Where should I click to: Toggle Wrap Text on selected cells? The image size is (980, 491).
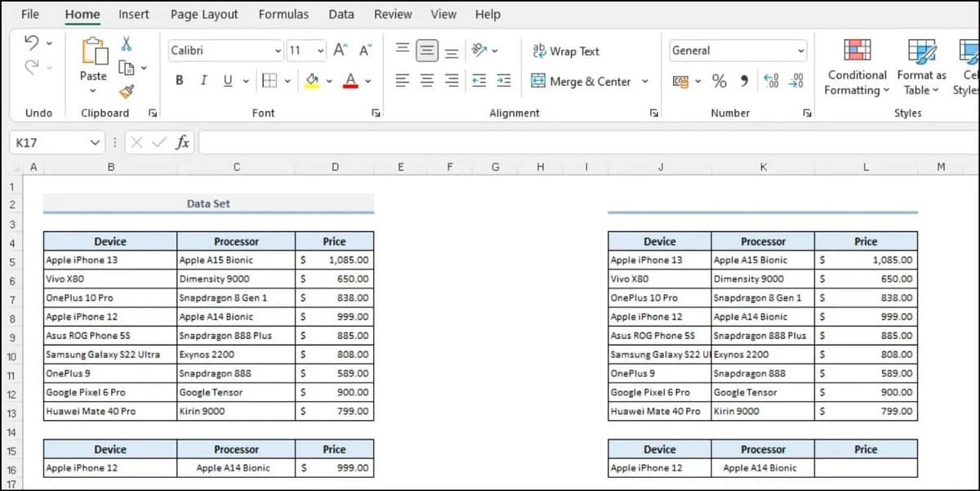(565, 51)
